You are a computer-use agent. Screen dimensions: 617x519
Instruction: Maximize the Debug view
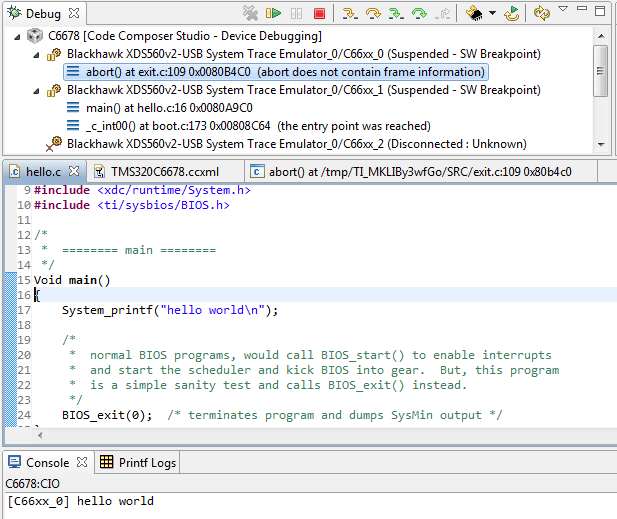(x=600, y=11)
